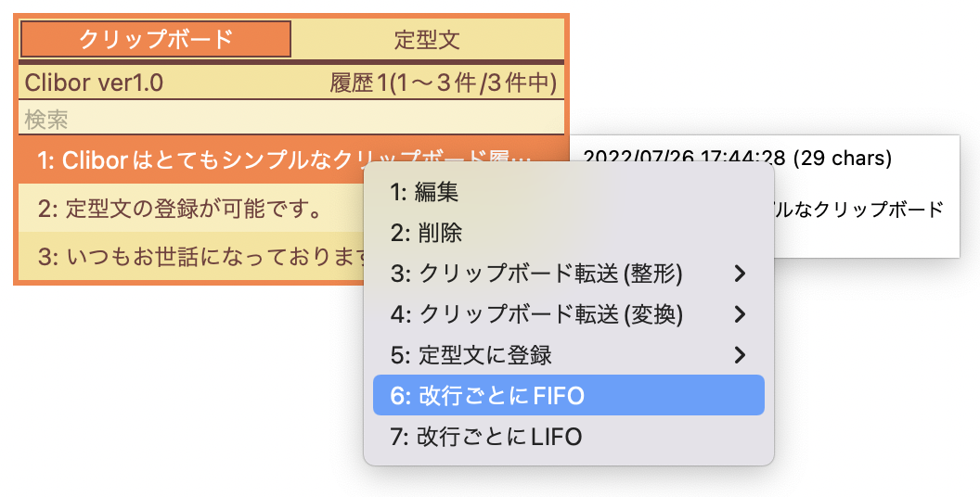Switch to the クリップボード tab
This screenshot has height=497, width=980.
[156, 39]
